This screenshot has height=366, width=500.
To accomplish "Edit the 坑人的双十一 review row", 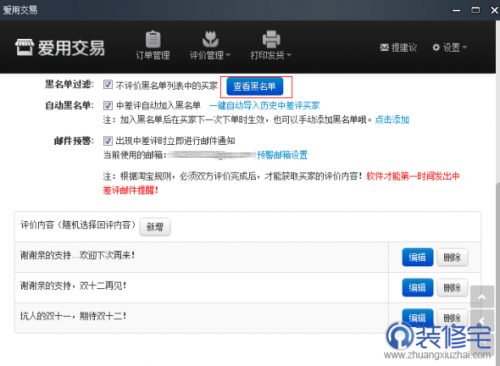I will click(418, 317).
